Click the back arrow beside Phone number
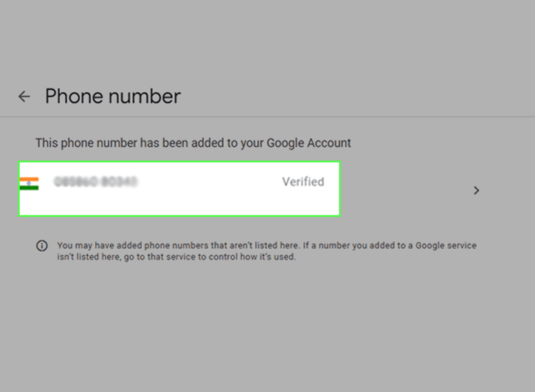The image size is (535, 392). point(24,96)
